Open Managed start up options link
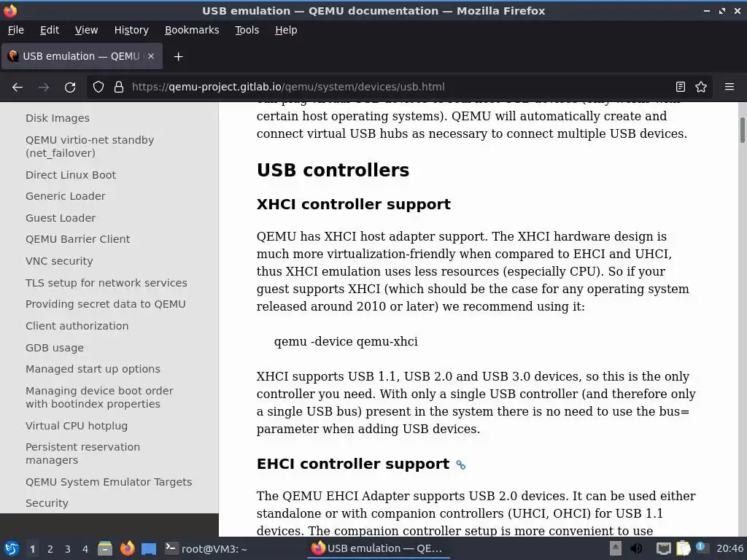This screenshot has height=560, width=747. pyautogui.click(x=93, y=369)
